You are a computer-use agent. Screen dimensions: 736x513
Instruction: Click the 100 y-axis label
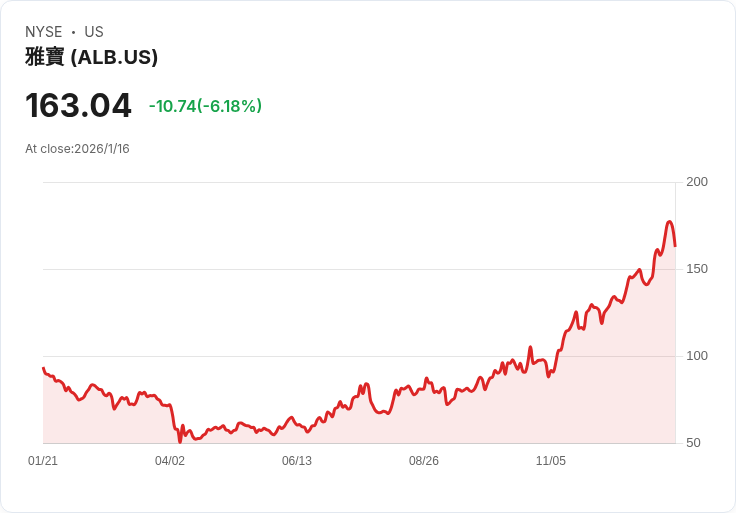point(697,356)
